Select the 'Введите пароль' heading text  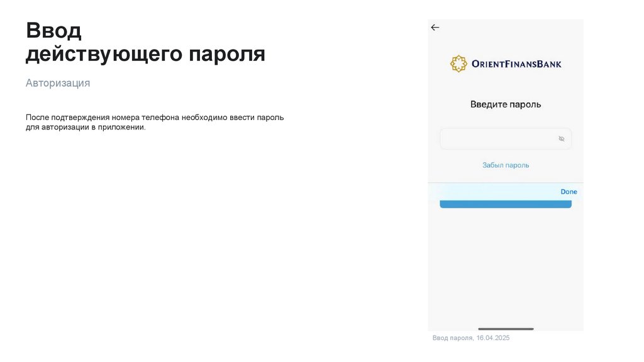506,104
